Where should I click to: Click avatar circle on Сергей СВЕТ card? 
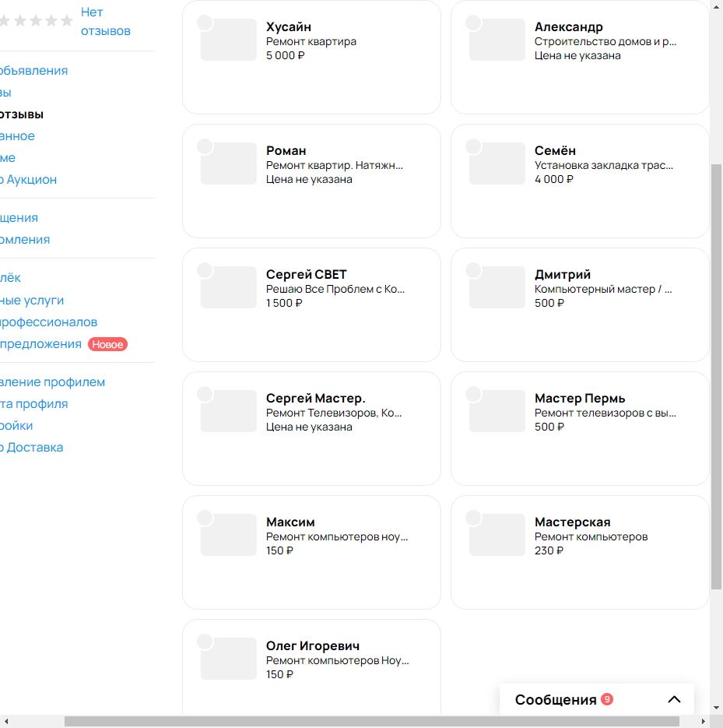(205, 270)
